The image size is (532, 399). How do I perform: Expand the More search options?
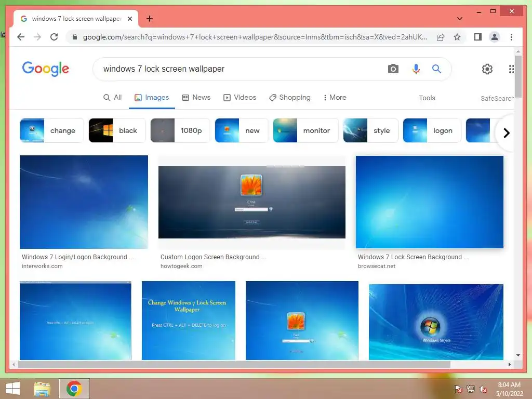coord(335,98)
